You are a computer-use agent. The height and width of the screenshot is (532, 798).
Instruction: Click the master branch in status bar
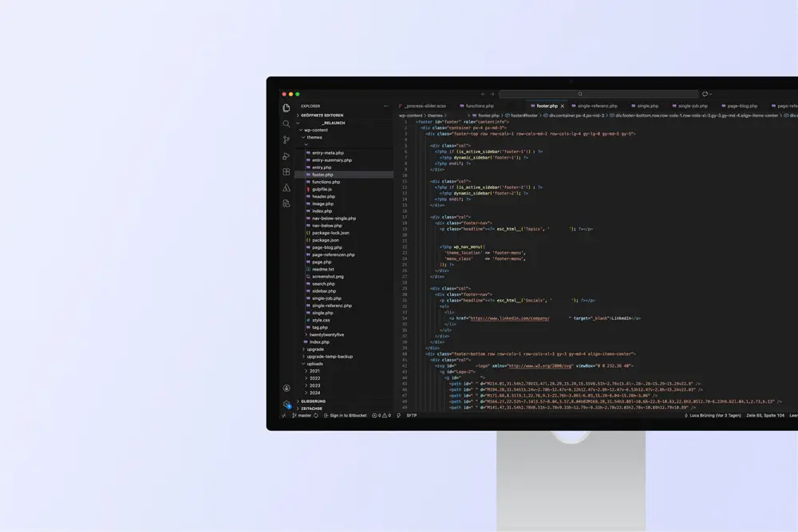coord(304,416)
